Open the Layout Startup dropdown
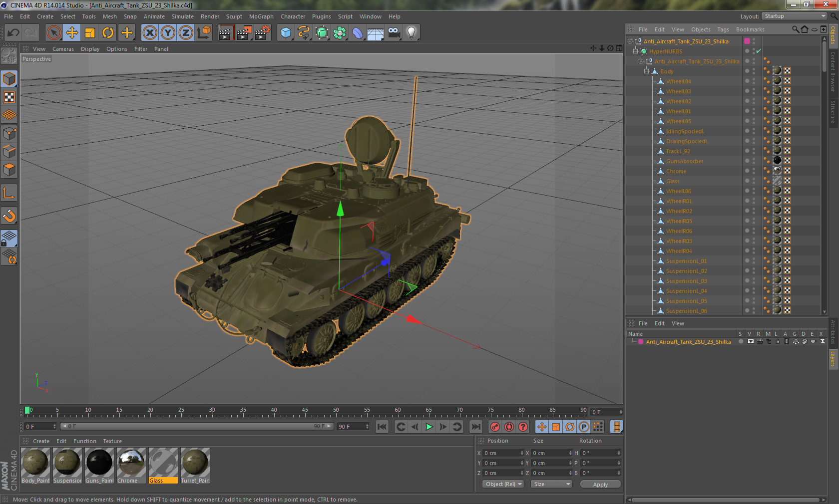The height and width of the screenshot is (504, 839). click(795, 16)
